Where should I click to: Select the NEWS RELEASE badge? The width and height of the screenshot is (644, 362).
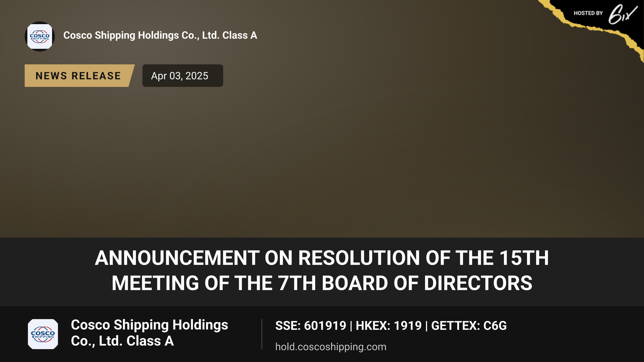79,76
